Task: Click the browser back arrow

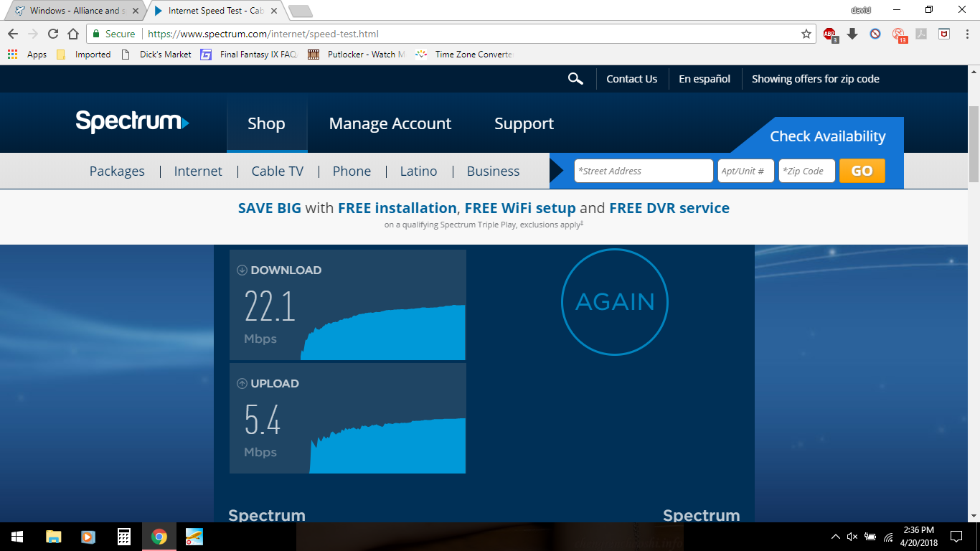Action: 13,34
